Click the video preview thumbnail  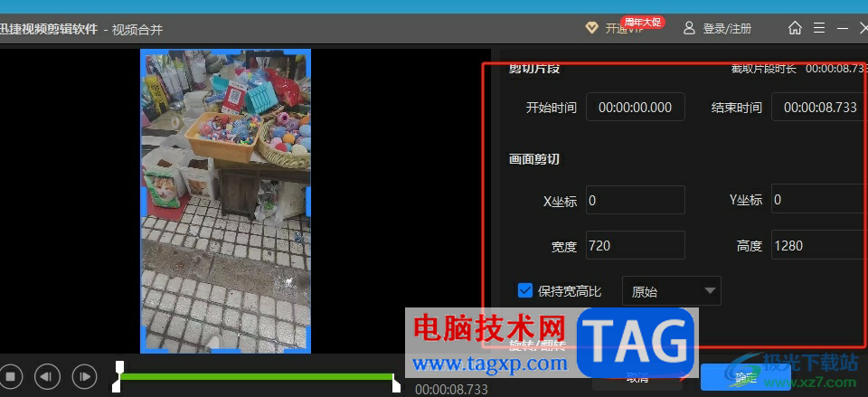pyautogui.click(x=225, y=201)
